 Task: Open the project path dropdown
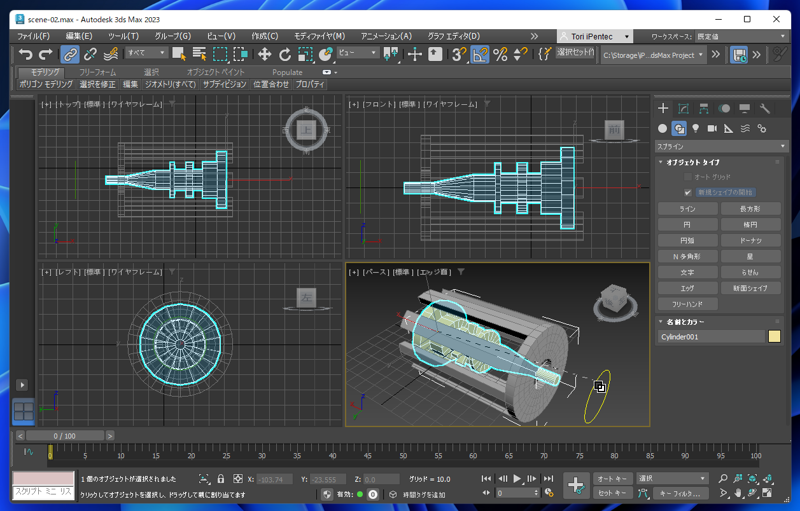(654, 55)
